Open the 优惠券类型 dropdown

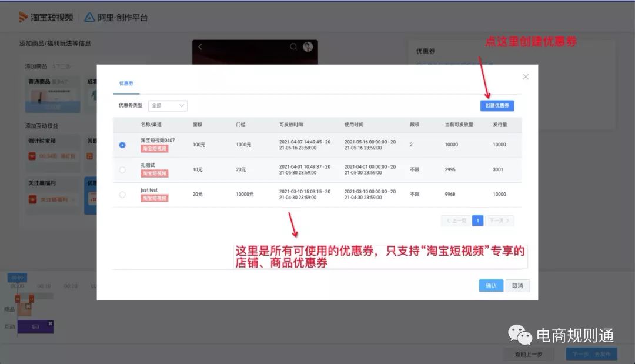click(x=168, y=106)
